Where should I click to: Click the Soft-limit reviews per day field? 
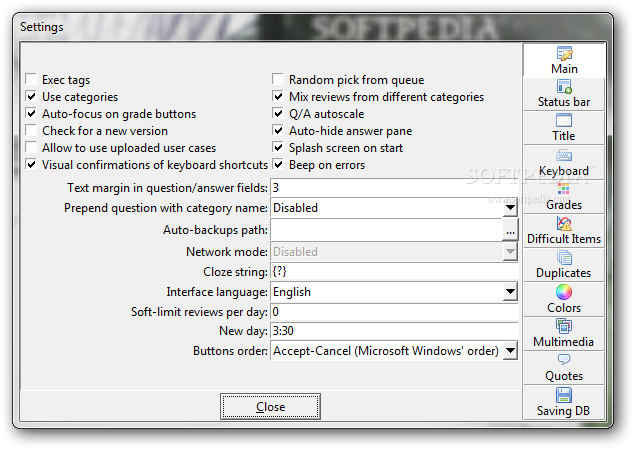click(394, 311)
